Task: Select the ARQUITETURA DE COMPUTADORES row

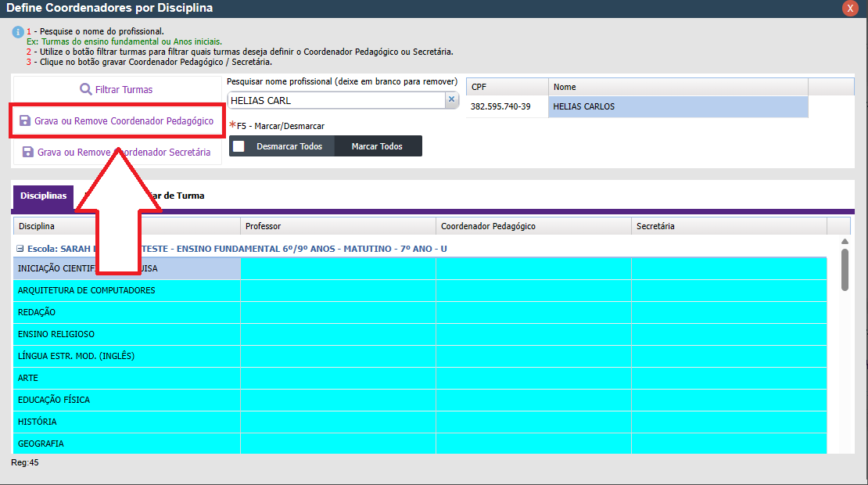Action: (x=127, y=290)
